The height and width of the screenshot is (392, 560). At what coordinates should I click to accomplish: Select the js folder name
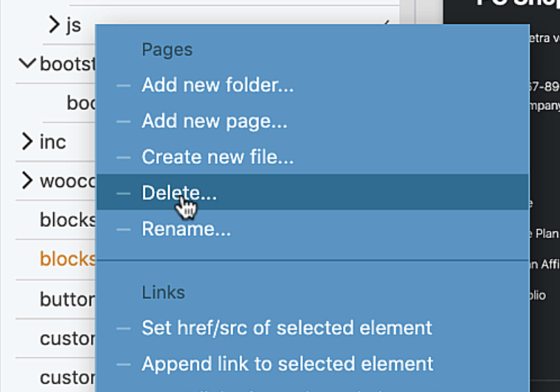click(x=74, y=25)
